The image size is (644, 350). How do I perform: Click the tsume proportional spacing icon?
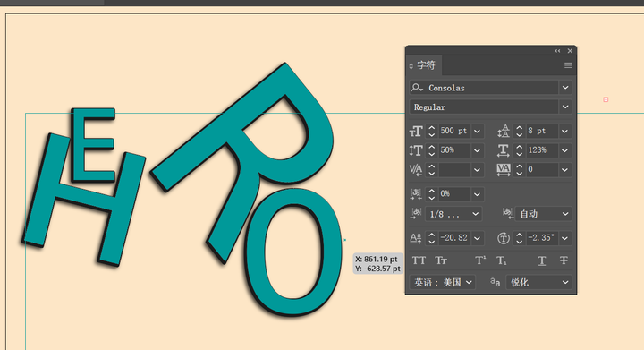click(x=416, y=194)
